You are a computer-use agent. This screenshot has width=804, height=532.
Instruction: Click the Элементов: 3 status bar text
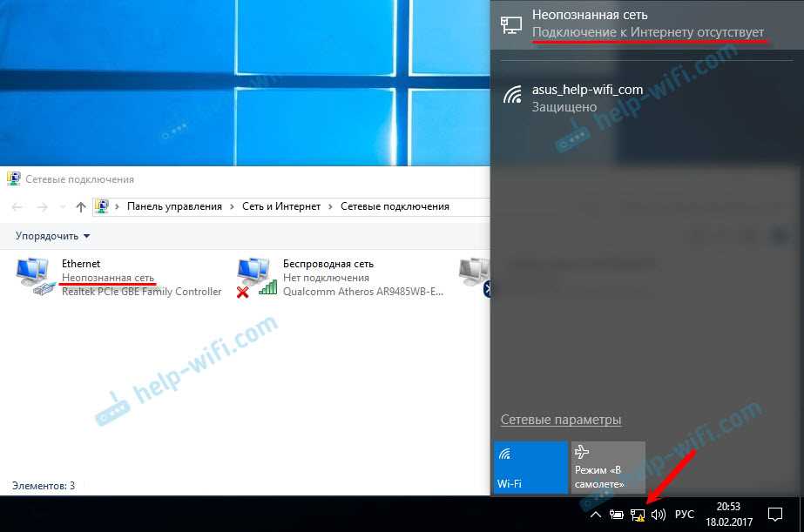[44, 485]
